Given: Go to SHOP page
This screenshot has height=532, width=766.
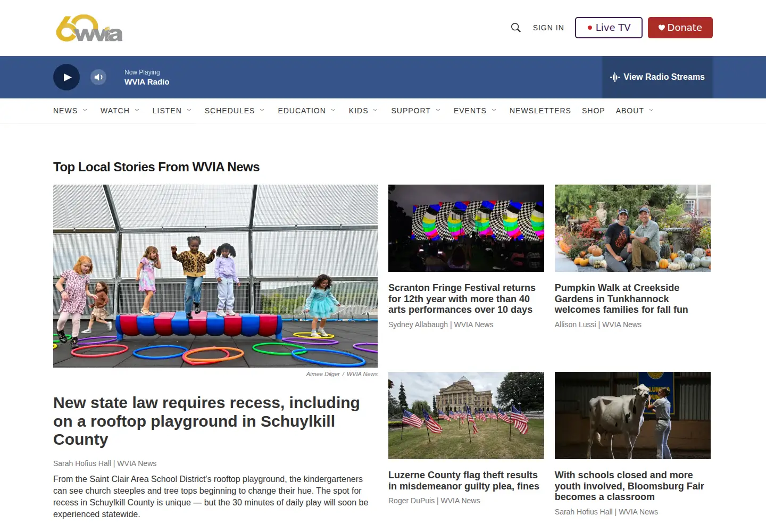Looking at the screenshot, I should click(593, 111).
